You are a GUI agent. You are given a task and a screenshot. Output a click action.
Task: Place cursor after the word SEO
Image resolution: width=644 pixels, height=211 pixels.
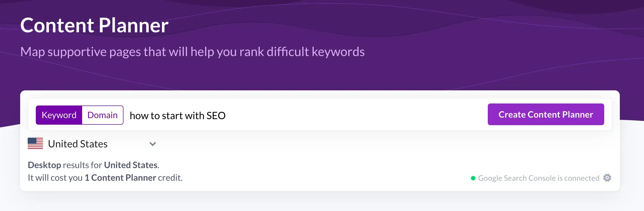[x=226, y=116]
